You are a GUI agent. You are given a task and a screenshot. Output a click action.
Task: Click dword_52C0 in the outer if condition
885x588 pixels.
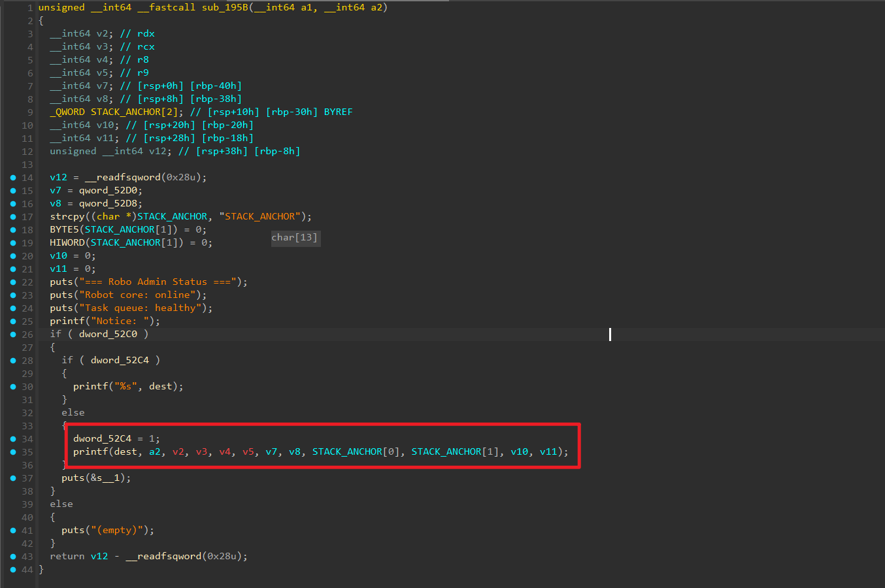(108, 335)
